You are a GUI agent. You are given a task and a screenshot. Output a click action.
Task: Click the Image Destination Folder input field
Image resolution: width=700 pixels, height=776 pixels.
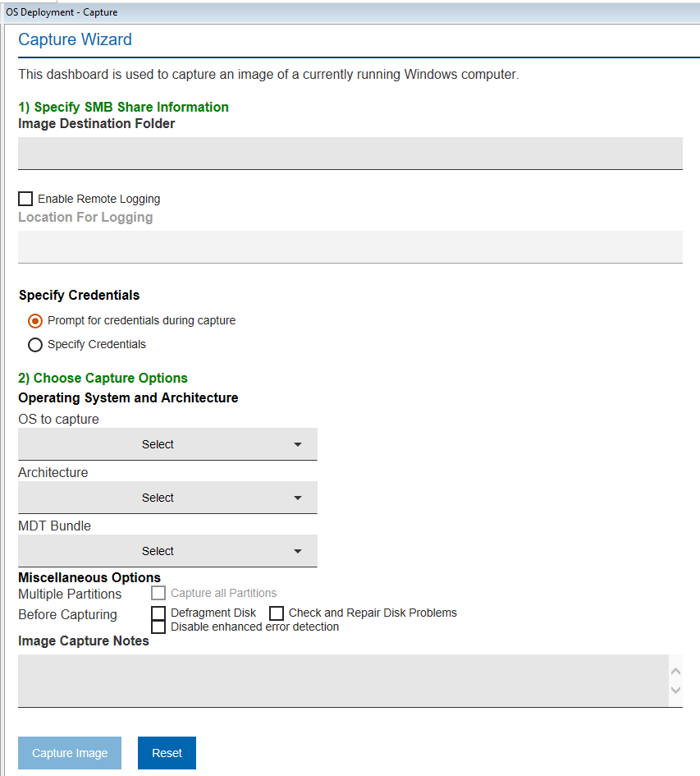point(350,153)
